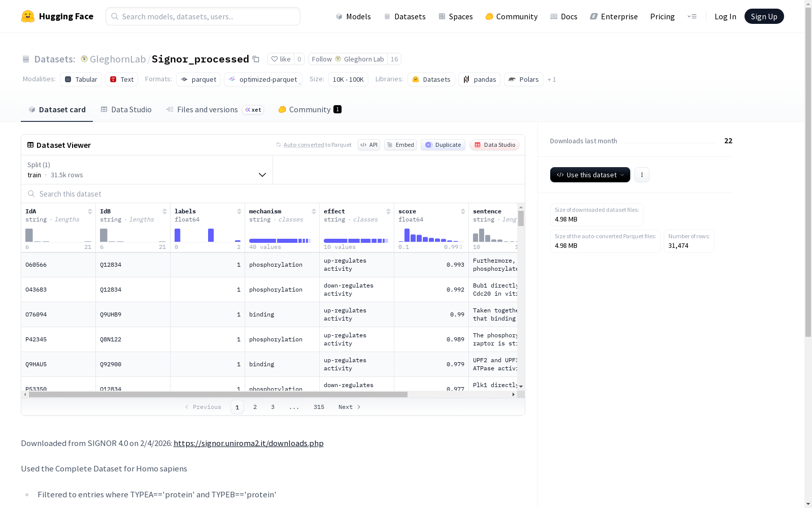Click the main search models, datasets, users field
This screenshot has height=508, width=812.
pyautogui.click(x=203, y=16)
